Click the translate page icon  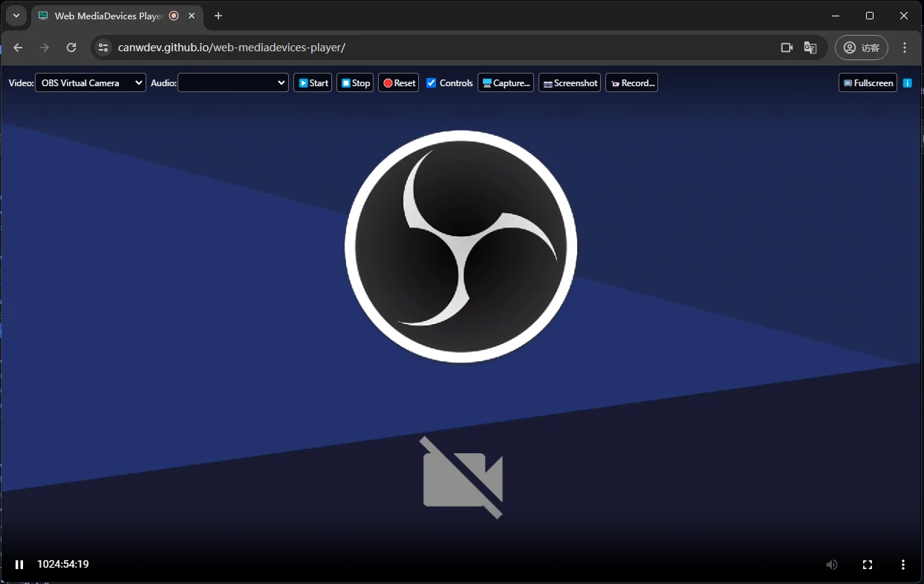tap(810, 48)
